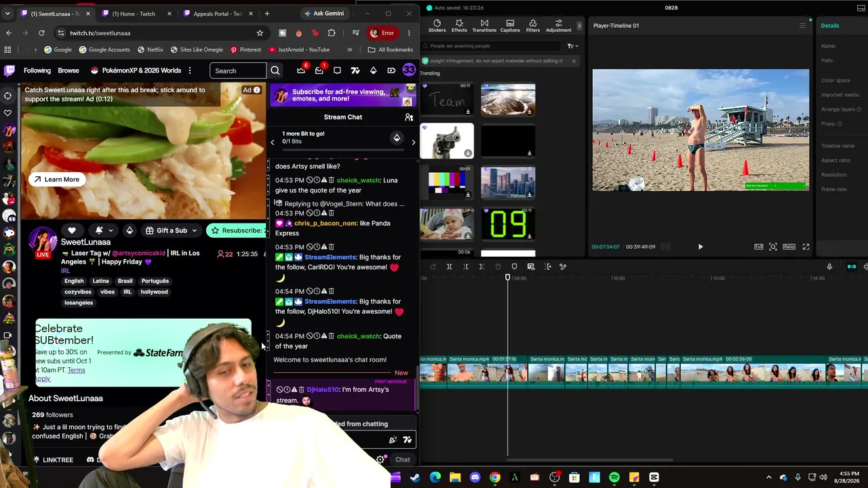The width and height of the screenshot is (868, 488).
Task: Click the Ask Gemini button
Action: click(x=324, y=14)
